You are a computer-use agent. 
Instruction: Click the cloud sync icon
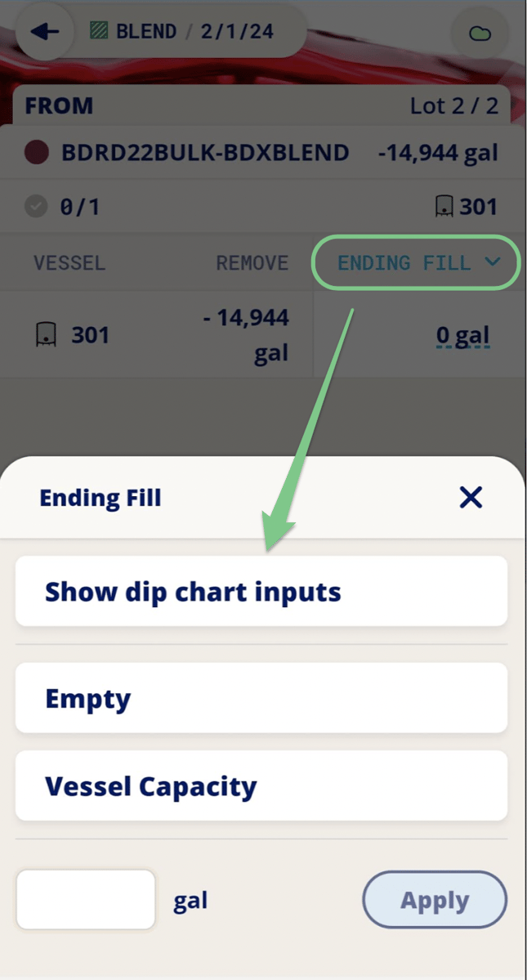[480, 31]
